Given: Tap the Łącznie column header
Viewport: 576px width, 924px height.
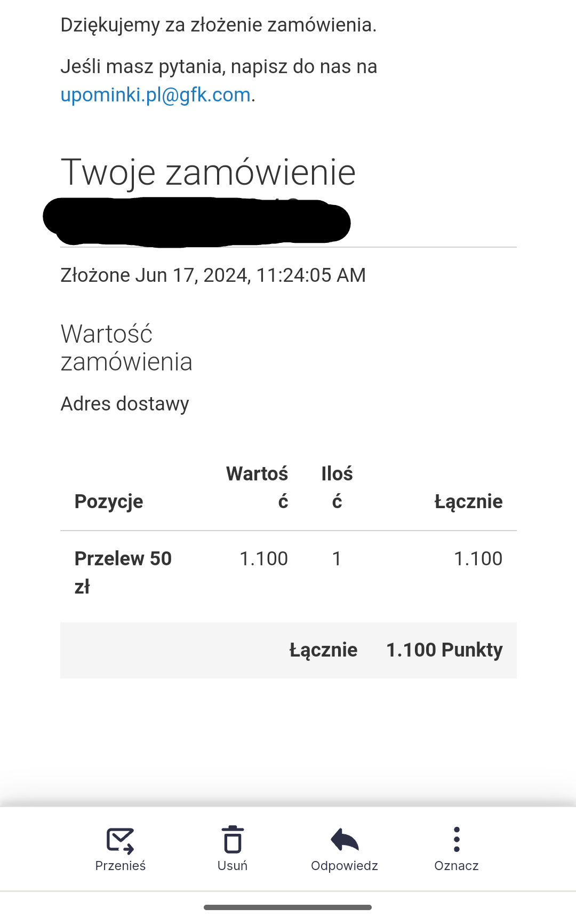Looking at the screenshot, I should pyautogui.click(x=468, y=502).
